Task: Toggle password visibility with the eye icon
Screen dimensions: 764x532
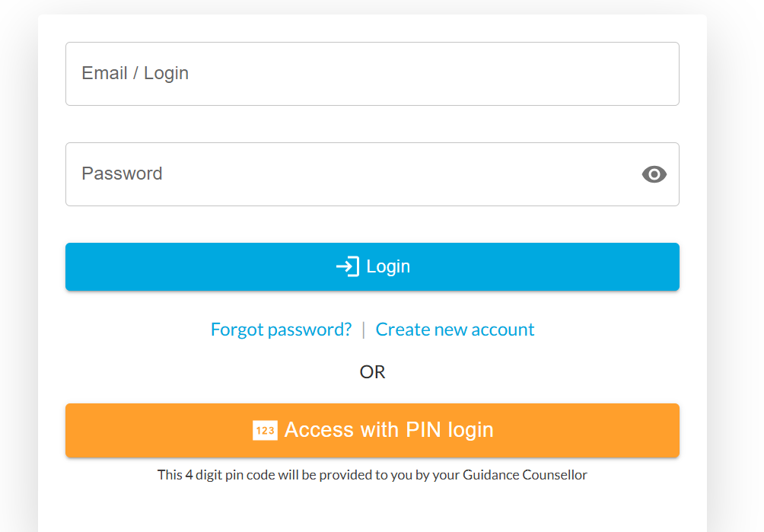Action: click(x=654, y=174)
